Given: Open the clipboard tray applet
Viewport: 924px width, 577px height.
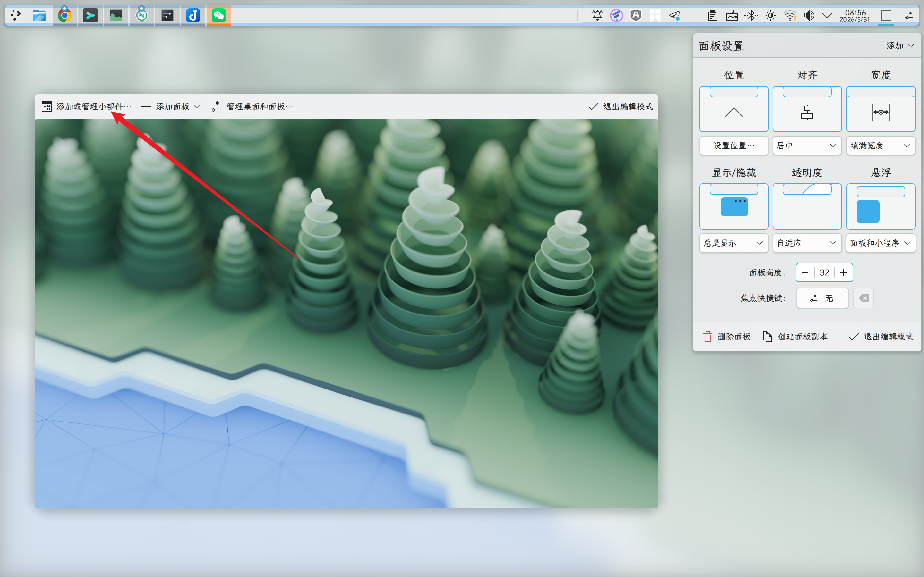Looking at the screenshot, I should pos(713,16).
